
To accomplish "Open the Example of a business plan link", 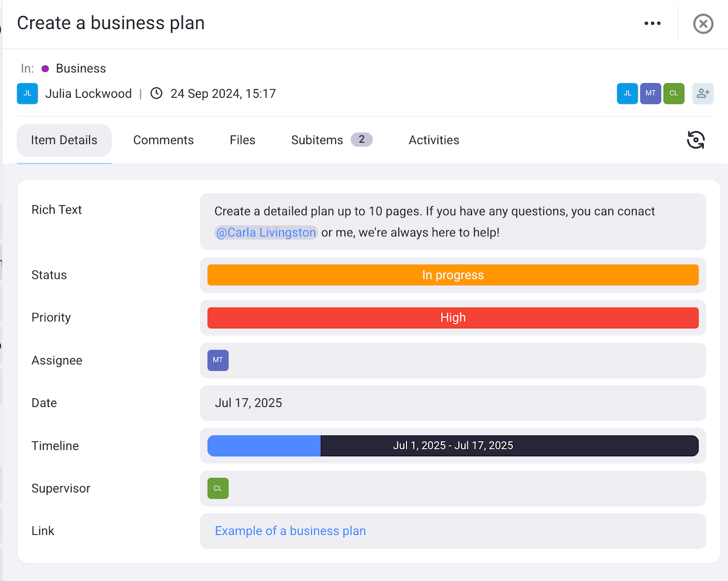I will (x=290, y=531).
